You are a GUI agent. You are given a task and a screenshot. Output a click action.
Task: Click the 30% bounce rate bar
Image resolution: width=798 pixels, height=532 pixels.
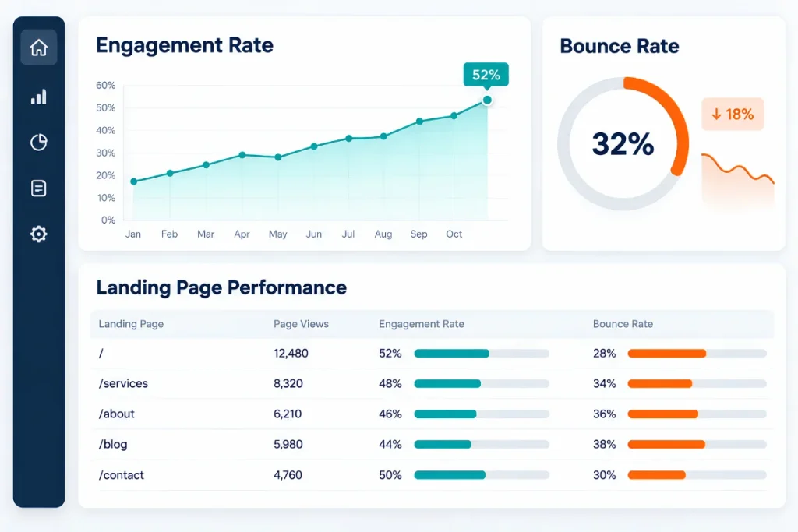tap(697, 475)
